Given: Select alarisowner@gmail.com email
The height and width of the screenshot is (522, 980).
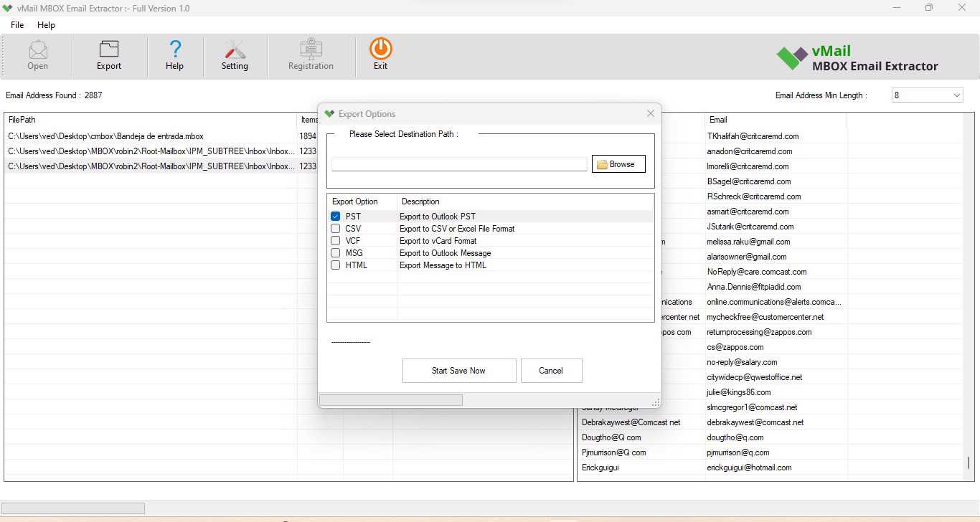Looking at the screenshot, I should coord(747,257).
